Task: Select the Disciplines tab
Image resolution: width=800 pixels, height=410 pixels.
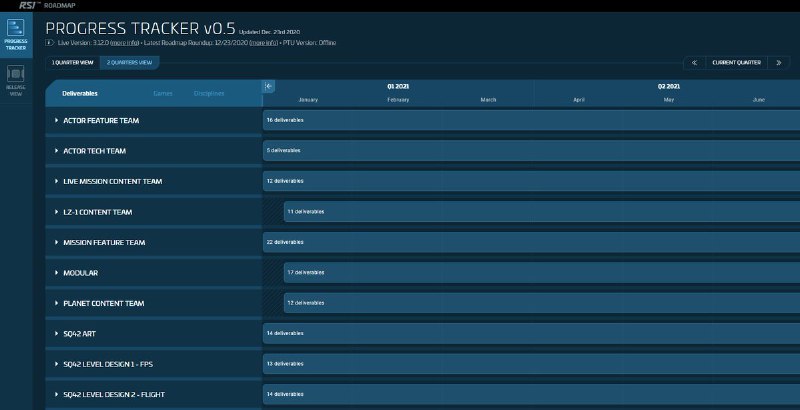Action: (x=209, y=93)
